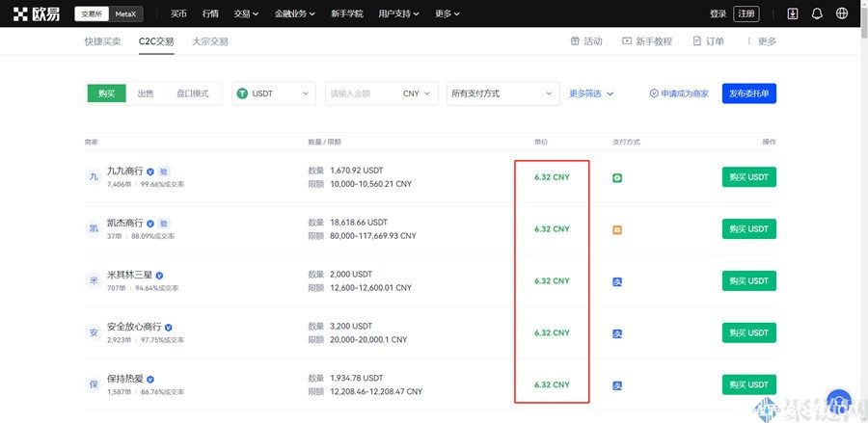Viewport: 868px width, 423px height.
Task: Expand the 更多筛选 filters
Action: (x=591, y=93)
